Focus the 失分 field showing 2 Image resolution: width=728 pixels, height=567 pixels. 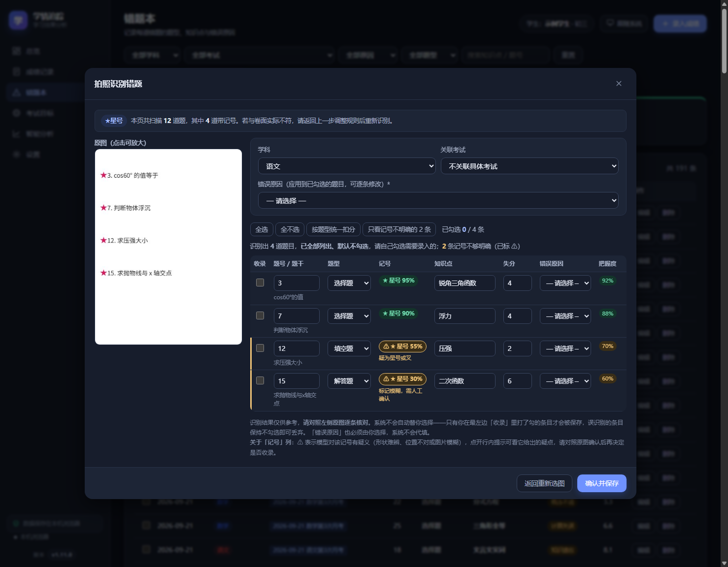click(x=518, y=348)
